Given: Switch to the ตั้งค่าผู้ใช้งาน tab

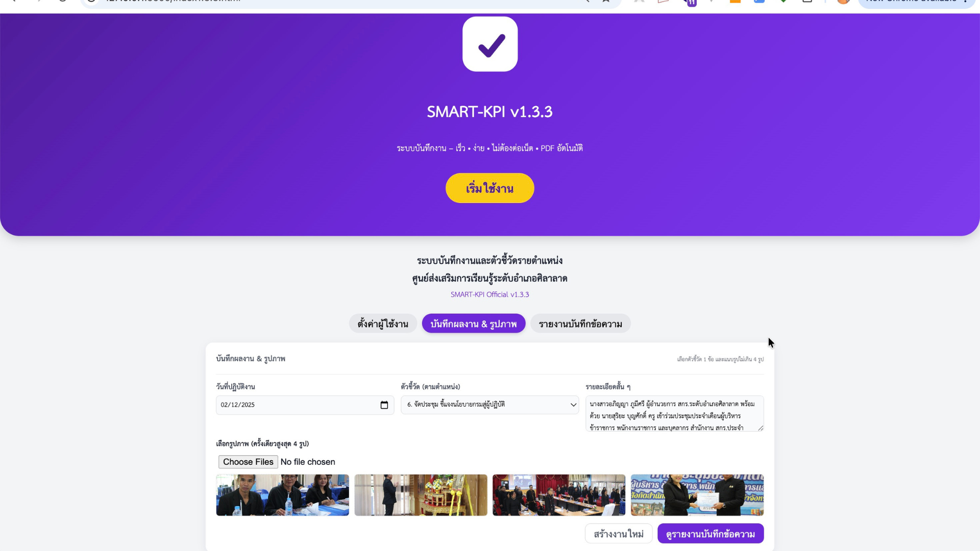Looking at the screenshot, I should pyautogui.click(x=383, y=323).
